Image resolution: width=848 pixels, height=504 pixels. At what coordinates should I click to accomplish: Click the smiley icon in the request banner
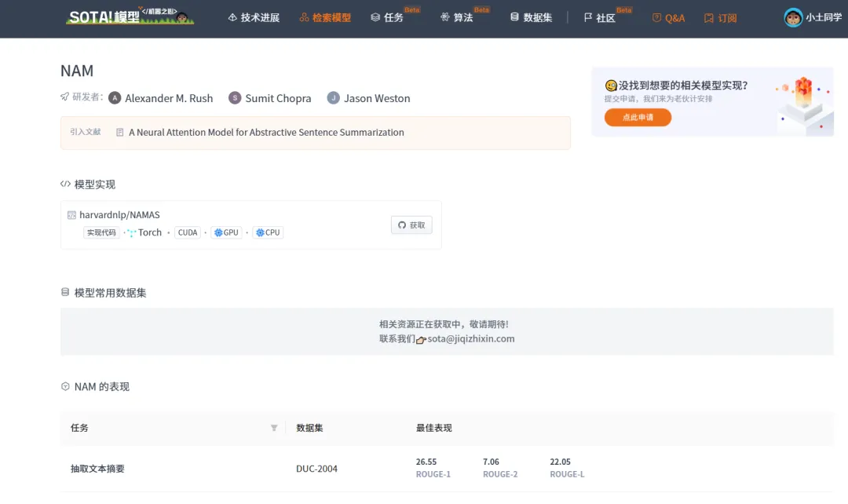click(x=611, y=86)
